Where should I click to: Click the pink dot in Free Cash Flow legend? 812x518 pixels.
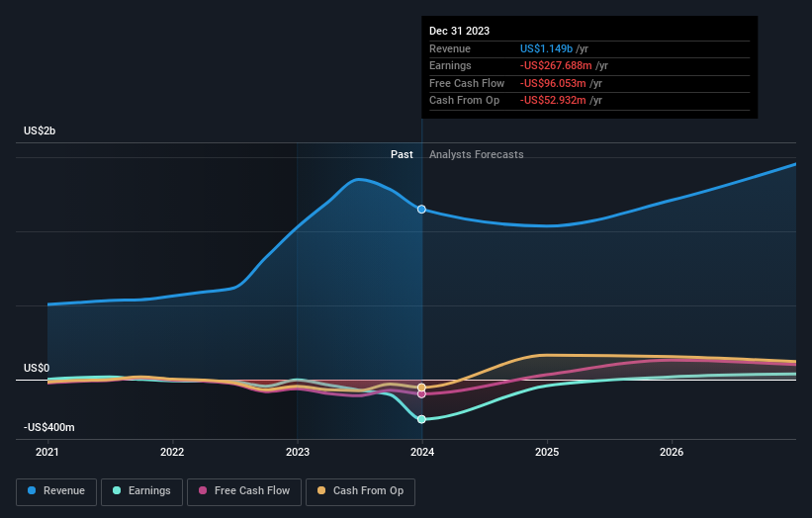pyautogui.click(x=203, y=490)
